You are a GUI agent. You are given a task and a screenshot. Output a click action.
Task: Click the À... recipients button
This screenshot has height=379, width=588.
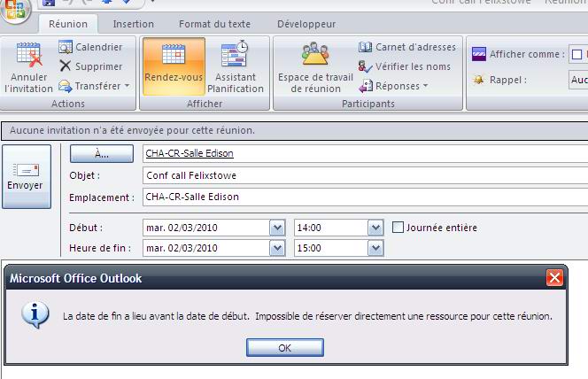[x=101, y=153]
